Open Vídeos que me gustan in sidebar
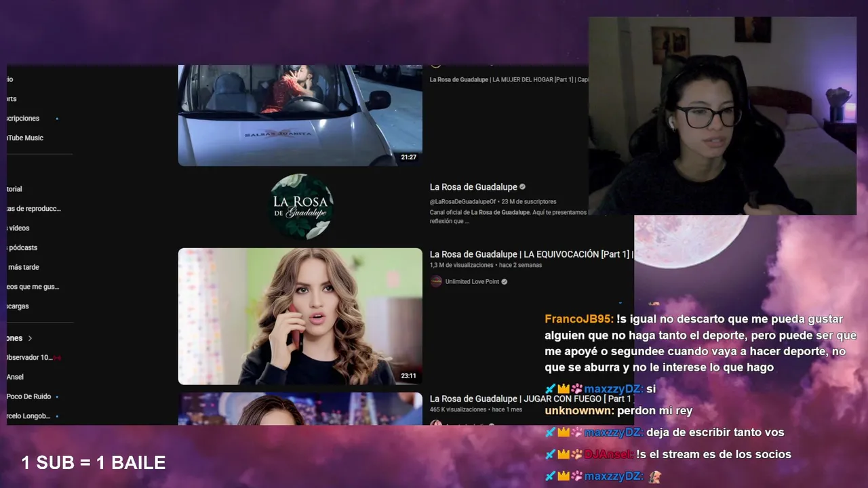Viewport: 868px width, 488px height. pyautogui.click(x=33, y=287)
